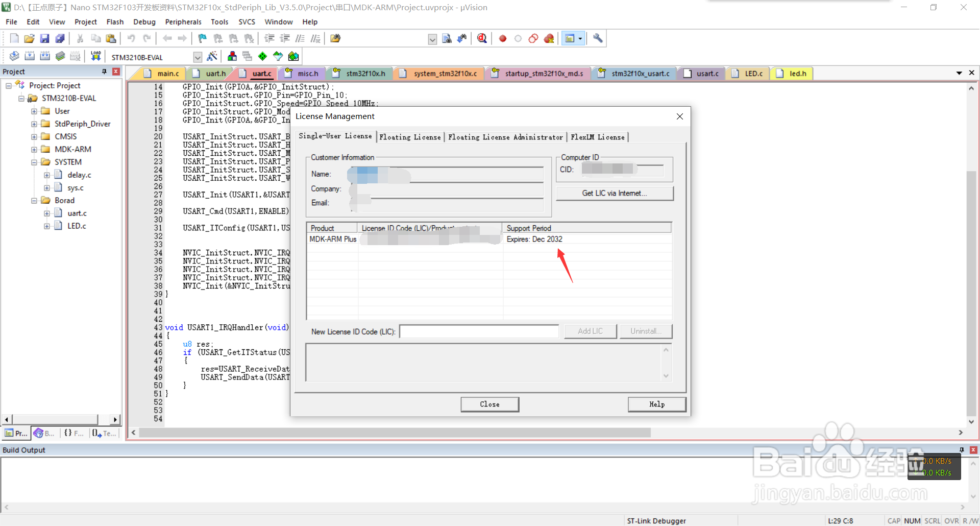The width and height of the screenshot is (980, 526).
Task: Kill all breakpoints icon
Action: [549, 38]
